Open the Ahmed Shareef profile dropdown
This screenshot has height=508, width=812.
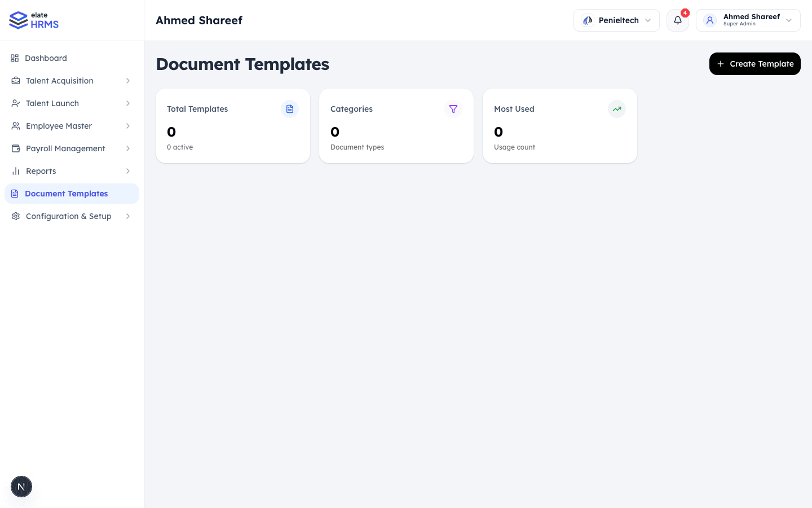click(x=748, y=20)
